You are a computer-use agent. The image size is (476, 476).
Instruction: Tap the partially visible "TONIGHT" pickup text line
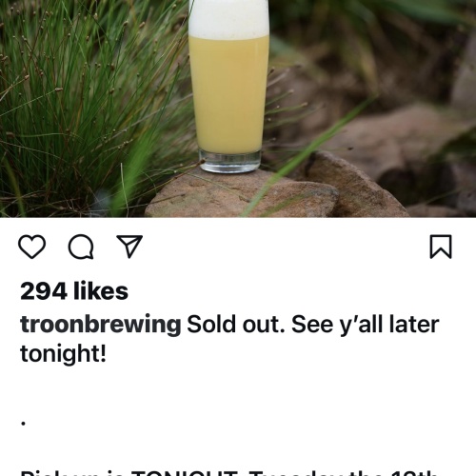pyautogui.click(x=229, y=473)
